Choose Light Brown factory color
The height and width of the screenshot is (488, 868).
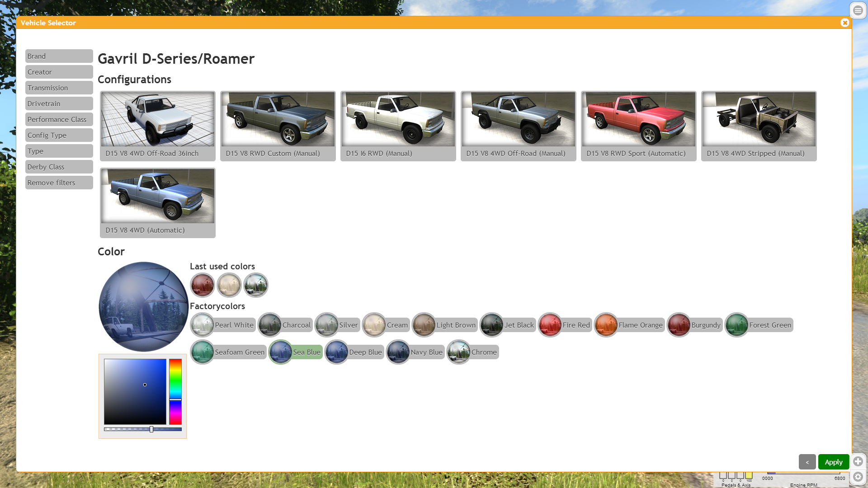coord(445,325)
